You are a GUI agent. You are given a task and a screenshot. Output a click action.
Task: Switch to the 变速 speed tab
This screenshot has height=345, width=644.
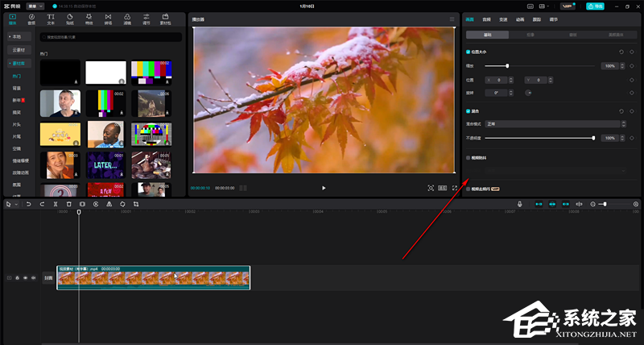click(504, 19)
